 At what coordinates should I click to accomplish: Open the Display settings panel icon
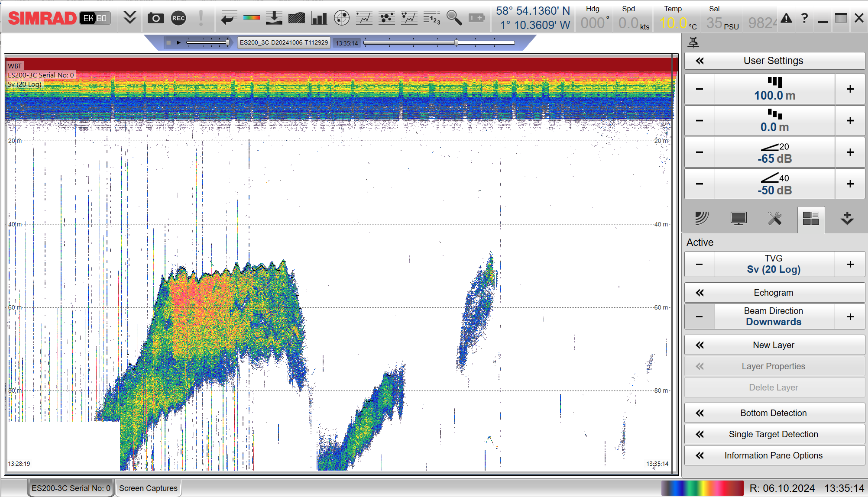[x=738, y=219]
